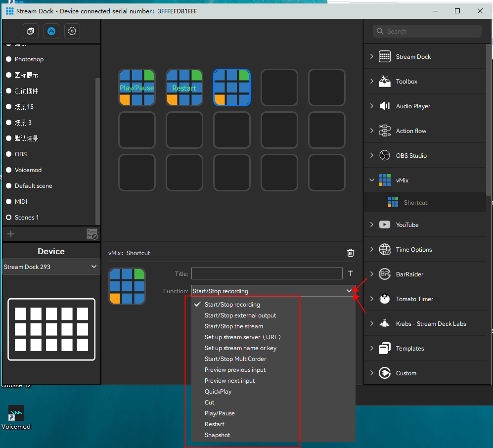Screen dimensions: 493x448
Task: Click the Custom plugin icon
Action: 385,373
